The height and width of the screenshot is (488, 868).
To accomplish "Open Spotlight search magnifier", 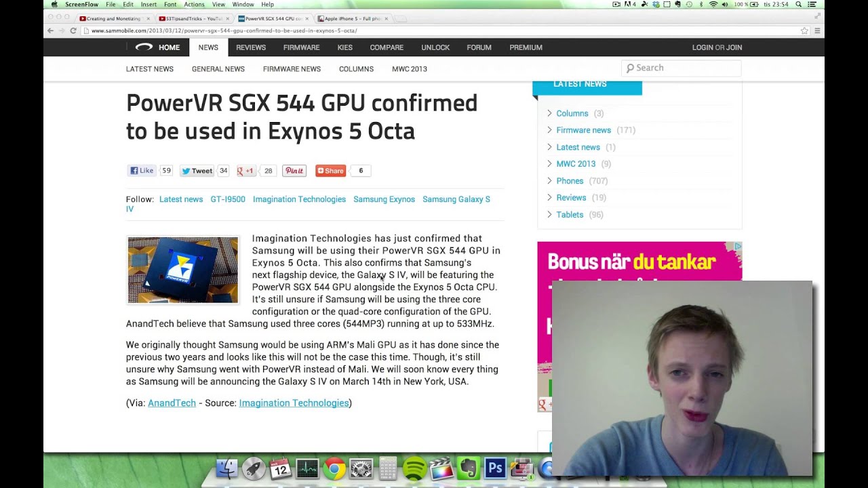I will click(799, 4).
